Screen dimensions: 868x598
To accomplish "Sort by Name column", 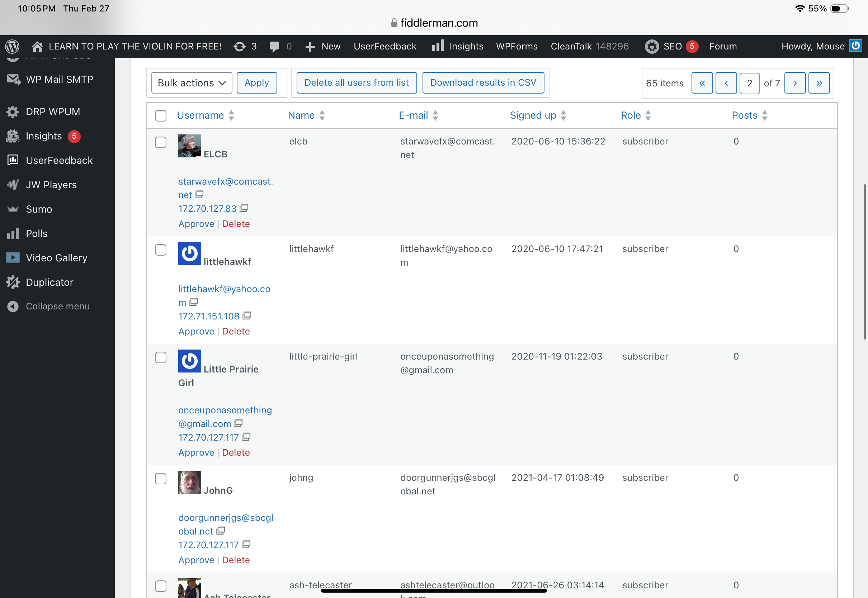I will coord(307,115).
